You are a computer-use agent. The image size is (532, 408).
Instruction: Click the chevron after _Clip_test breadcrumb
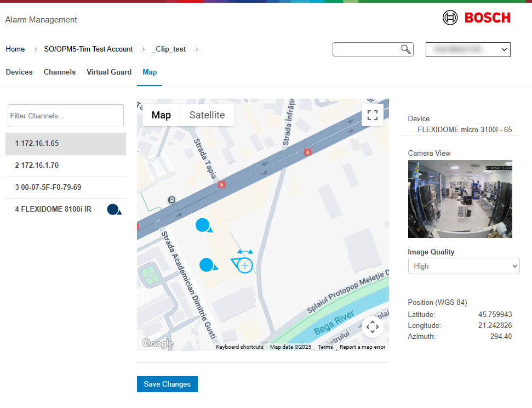pyautogui.click(x=197, y=49)
